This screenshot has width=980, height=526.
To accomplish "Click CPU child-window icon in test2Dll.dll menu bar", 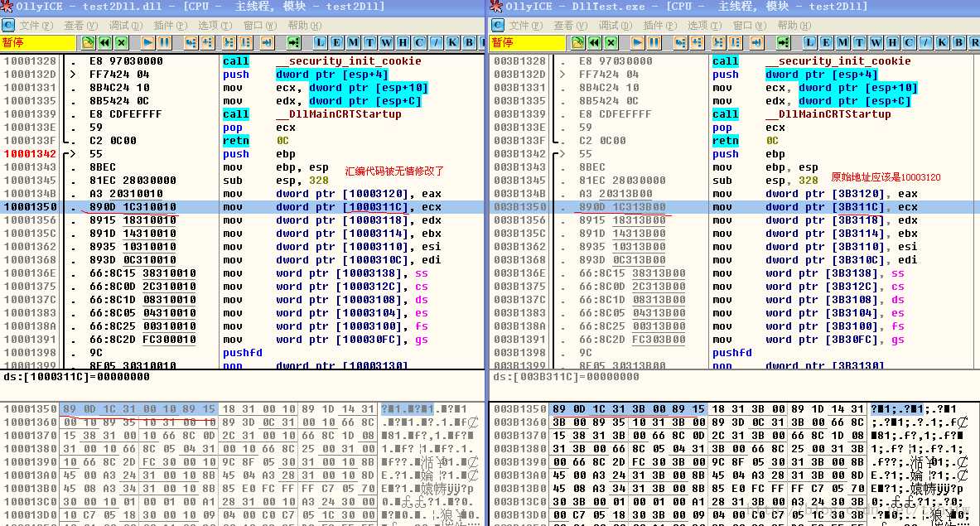I will click(8, 26).
